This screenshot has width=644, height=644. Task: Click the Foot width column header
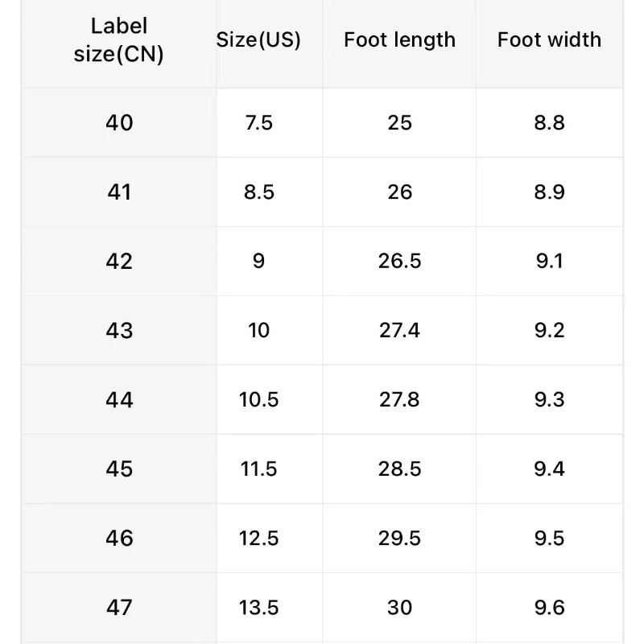pyautogui.click(x=549, y=40)
